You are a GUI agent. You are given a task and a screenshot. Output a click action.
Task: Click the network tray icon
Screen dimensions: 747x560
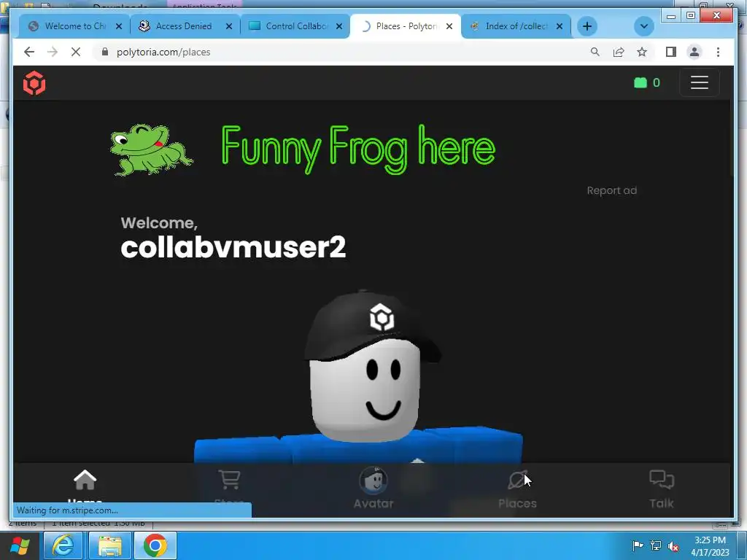pyautogui.click(x=656, y=545)
